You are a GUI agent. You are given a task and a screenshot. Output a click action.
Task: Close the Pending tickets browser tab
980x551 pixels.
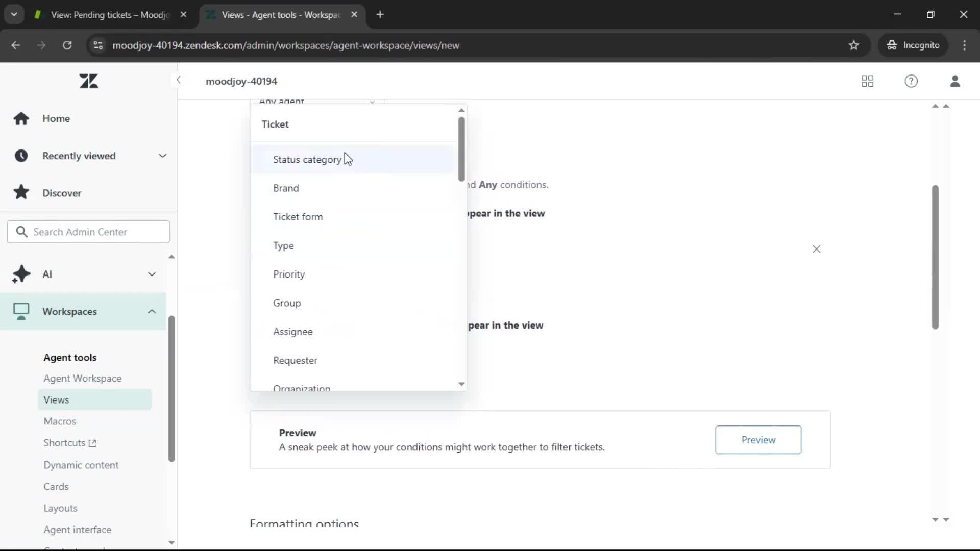pos(183,15)
